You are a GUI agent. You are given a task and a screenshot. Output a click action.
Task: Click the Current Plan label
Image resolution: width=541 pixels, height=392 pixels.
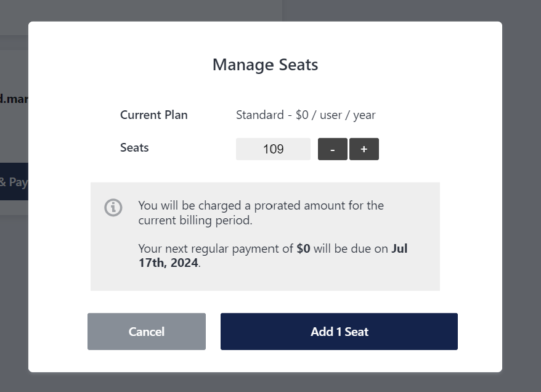154,115
